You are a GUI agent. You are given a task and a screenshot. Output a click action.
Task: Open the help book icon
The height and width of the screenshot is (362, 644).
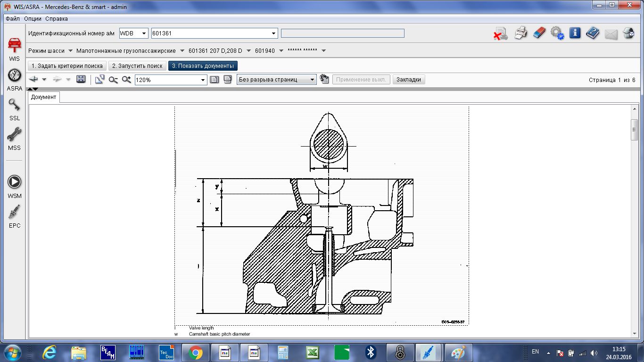[593, 33]
